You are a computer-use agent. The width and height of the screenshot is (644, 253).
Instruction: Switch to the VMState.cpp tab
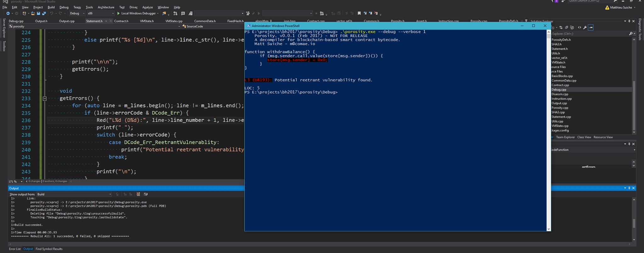pos(174,21)
